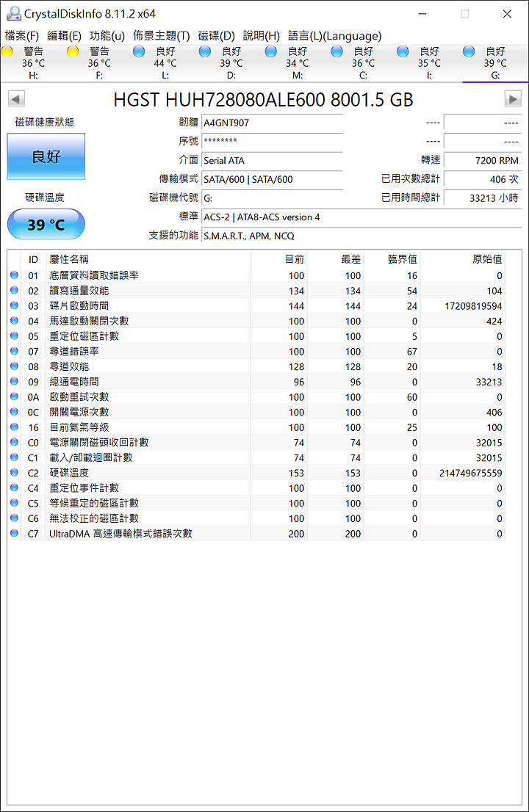Click status dot for attribute 09
Screen dimensions: 529x812
[15, 381]
